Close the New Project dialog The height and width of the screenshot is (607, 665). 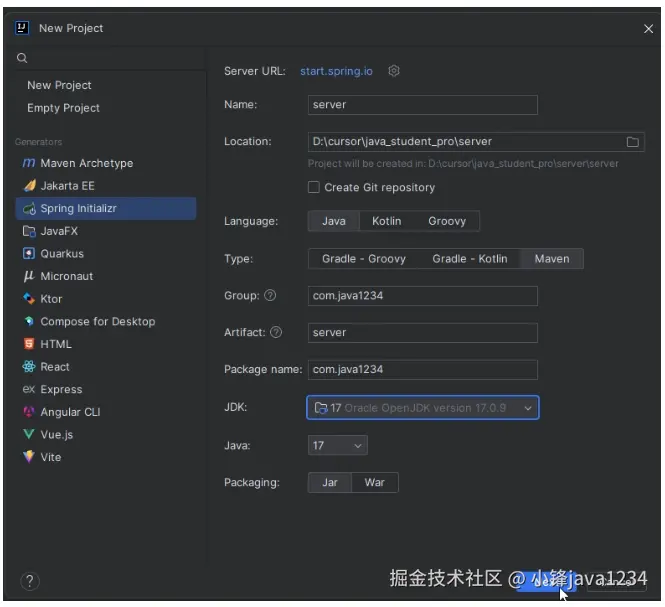648,28
